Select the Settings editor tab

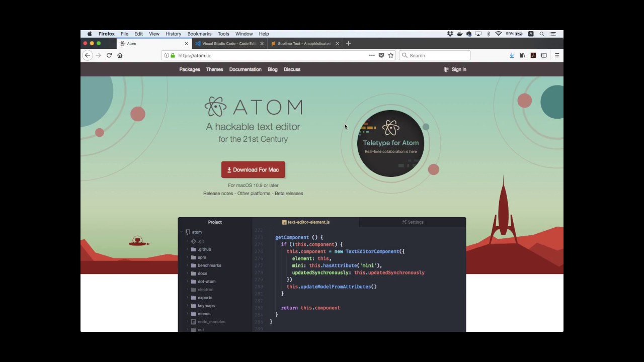tap(413, 222)
